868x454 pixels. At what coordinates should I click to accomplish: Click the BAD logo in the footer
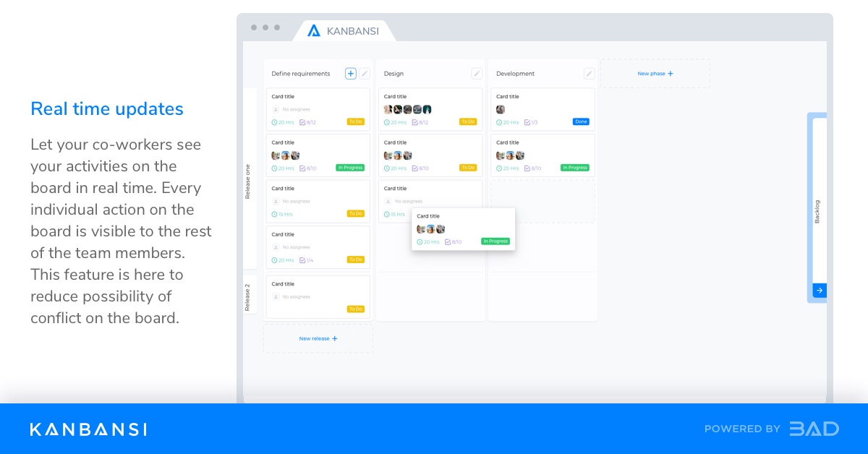[814, 429]
